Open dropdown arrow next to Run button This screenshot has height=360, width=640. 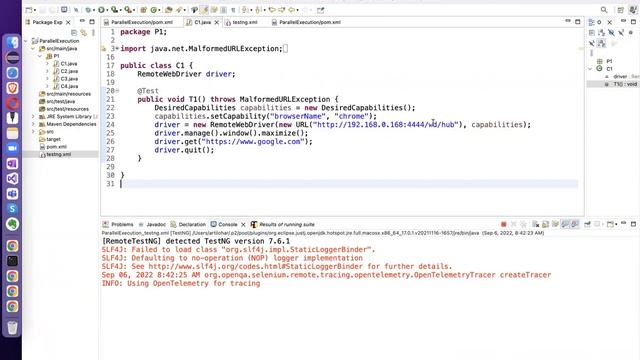tap(107, 10)
